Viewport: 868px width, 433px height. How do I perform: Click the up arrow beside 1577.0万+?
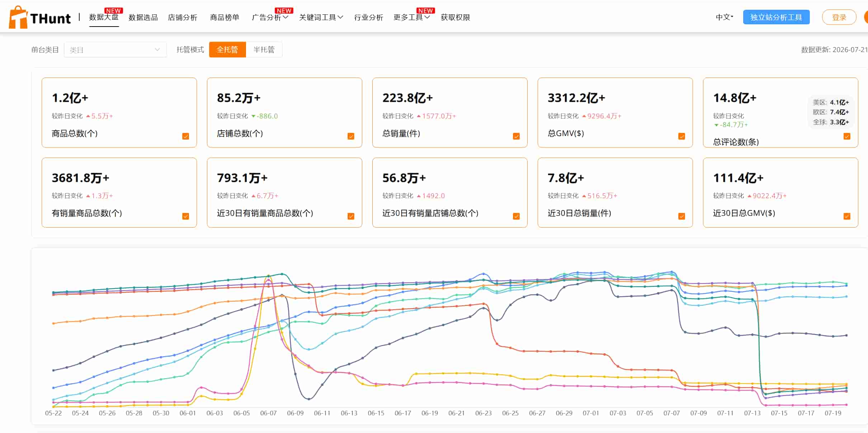coord(419,116)
